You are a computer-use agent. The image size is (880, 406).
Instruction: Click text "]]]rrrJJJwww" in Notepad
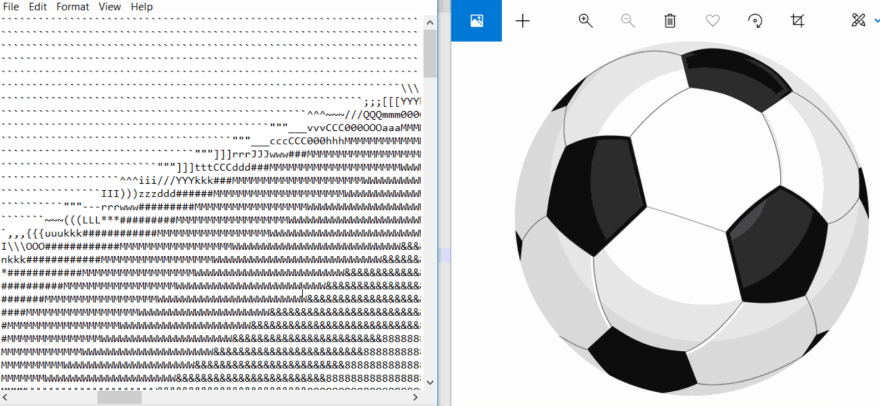pos(251,154)
